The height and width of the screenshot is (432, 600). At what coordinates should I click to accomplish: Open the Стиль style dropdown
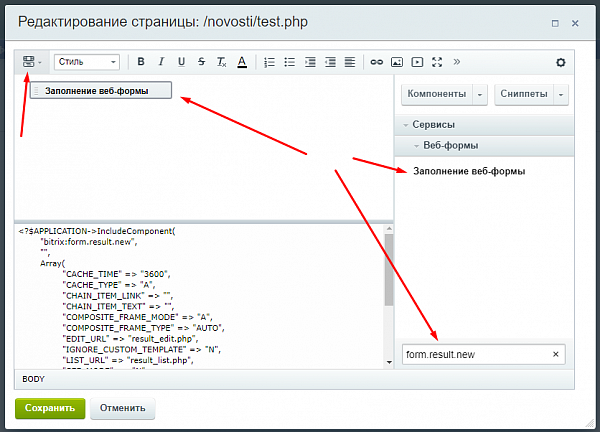click(87, 62)
